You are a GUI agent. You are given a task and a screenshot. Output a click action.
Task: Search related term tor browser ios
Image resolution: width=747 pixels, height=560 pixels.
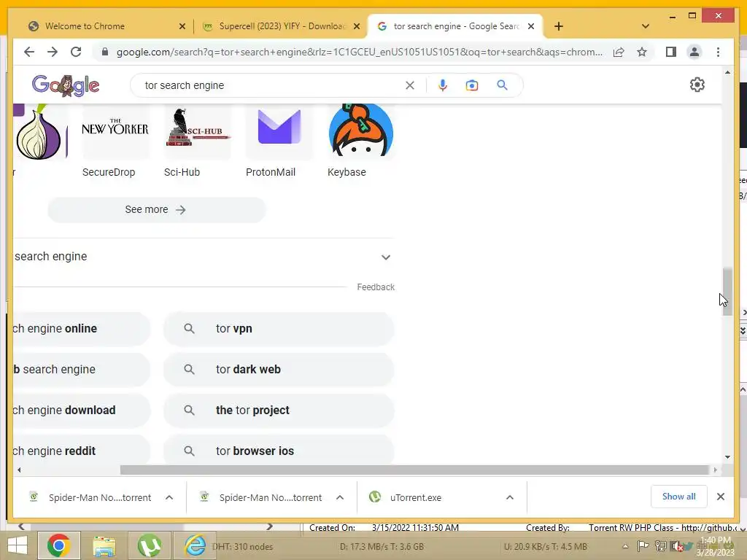(279, 451)
